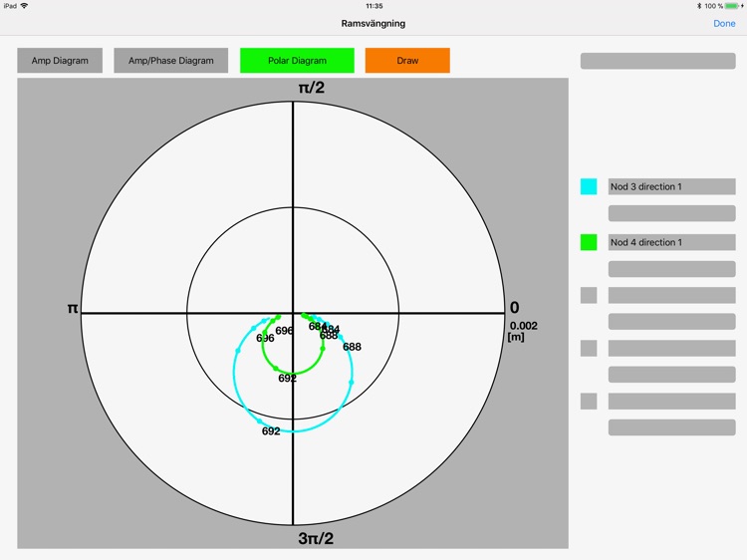The width and height of the screenshot is (747, 560).
Task: Switch to Amp/Phase Diagram
Action: coord(171,61)
